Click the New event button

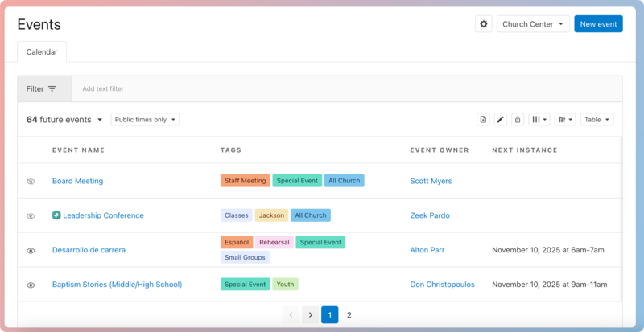[x=598, y=24]
